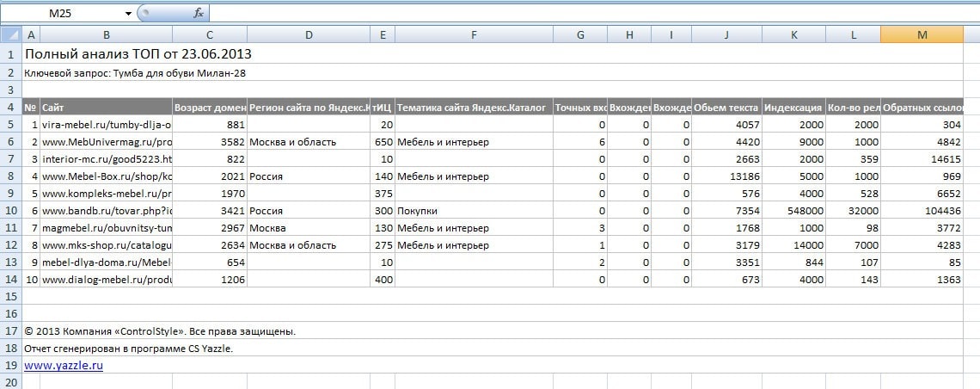The image size is (980, 389).
Task: Select row 4 header
Action: [11, 107]
